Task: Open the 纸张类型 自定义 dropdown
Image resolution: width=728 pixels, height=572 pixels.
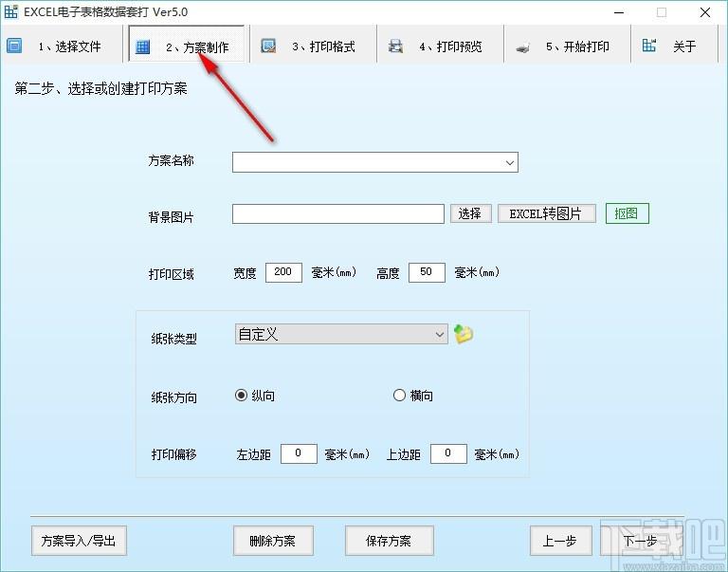Action: click(341, 334)
